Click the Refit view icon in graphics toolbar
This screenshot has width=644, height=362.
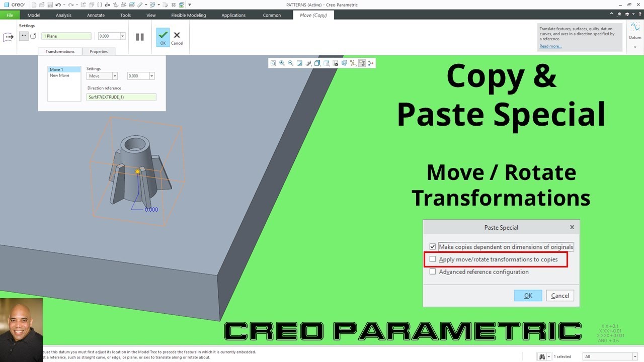click(x=273, y=63)
